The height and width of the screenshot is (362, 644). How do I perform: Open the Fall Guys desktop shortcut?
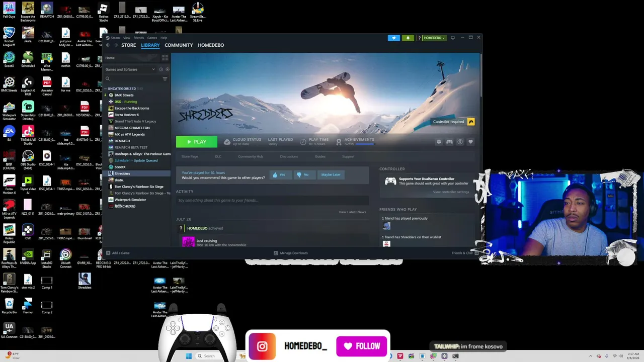pyautogui.click(x=9, y=11)
